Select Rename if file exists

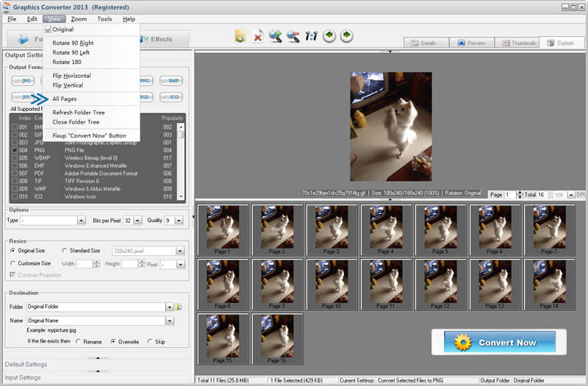79,342
